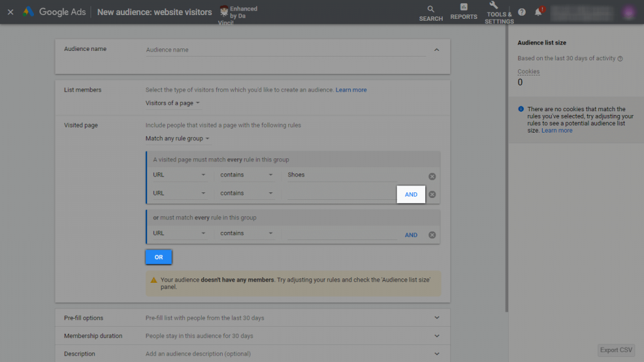
Task: Open the Reports chart icon
Action: [x=464, y=7]
